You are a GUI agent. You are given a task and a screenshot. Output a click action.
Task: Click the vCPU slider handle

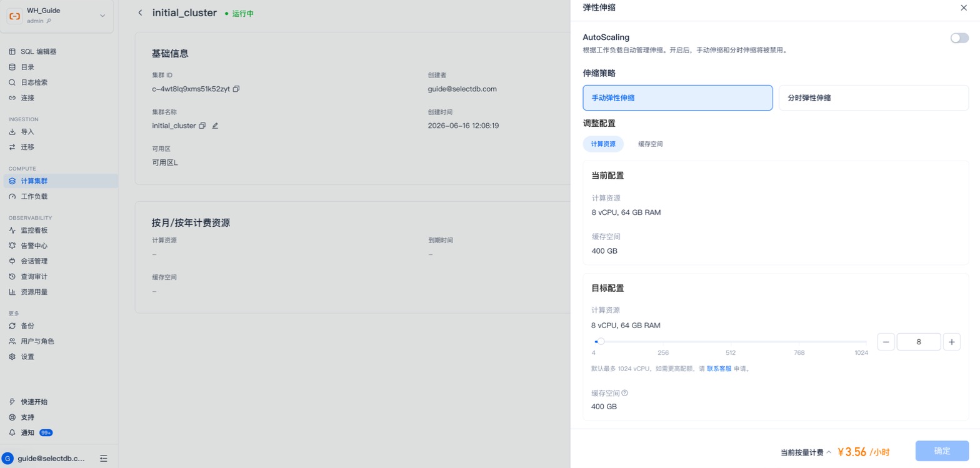(x=601, y=342)
